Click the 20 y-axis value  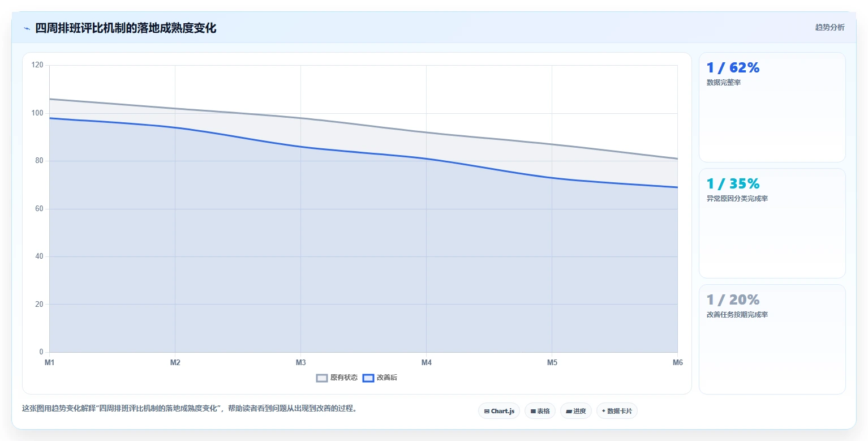click(39, 305)
